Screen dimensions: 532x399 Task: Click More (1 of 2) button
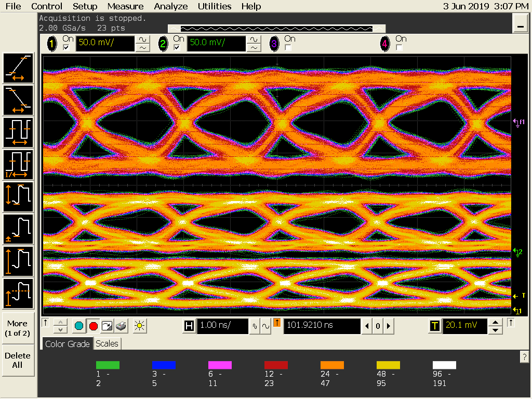[18, 328]
